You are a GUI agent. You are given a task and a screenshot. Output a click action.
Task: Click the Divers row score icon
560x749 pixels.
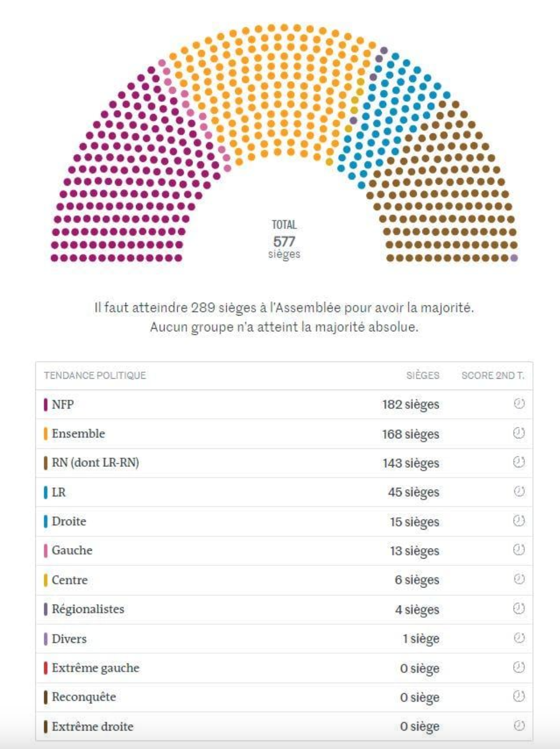pos(519,638)
